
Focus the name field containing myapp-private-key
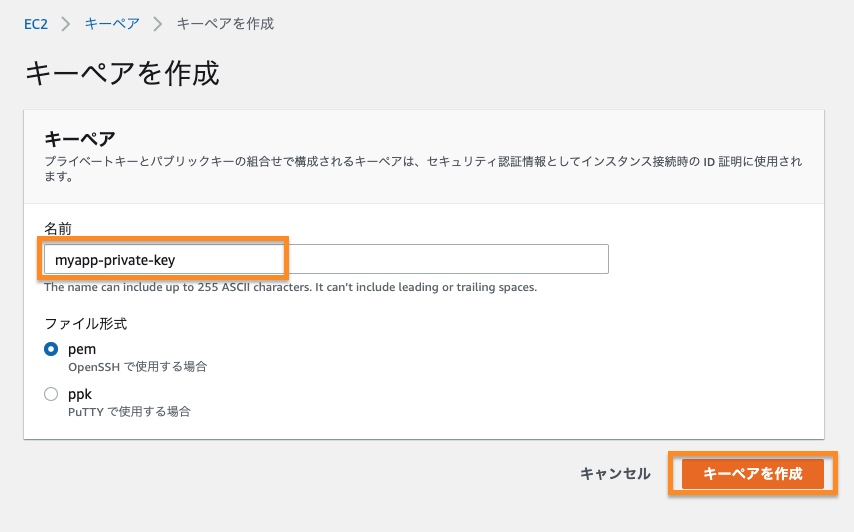325,259
